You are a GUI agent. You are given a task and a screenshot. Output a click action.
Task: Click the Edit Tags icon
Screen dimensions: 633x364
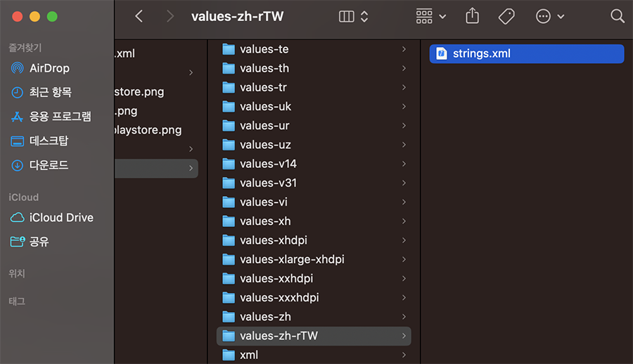pos(506,16)
